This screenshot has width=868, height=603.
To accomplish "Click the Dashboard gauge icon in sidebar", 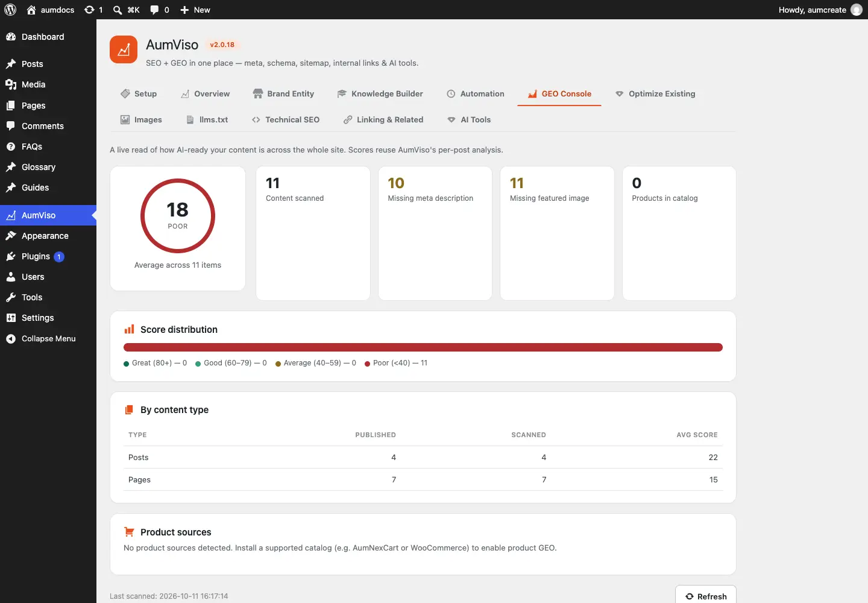I will 11,37.
